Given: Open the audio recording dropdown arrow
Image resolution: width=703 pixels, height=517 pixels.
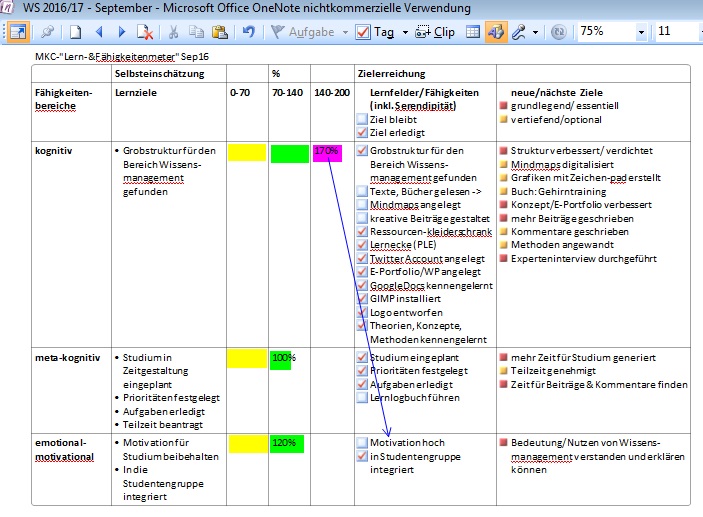Looking at the screenshot, I should pos(535,32).
